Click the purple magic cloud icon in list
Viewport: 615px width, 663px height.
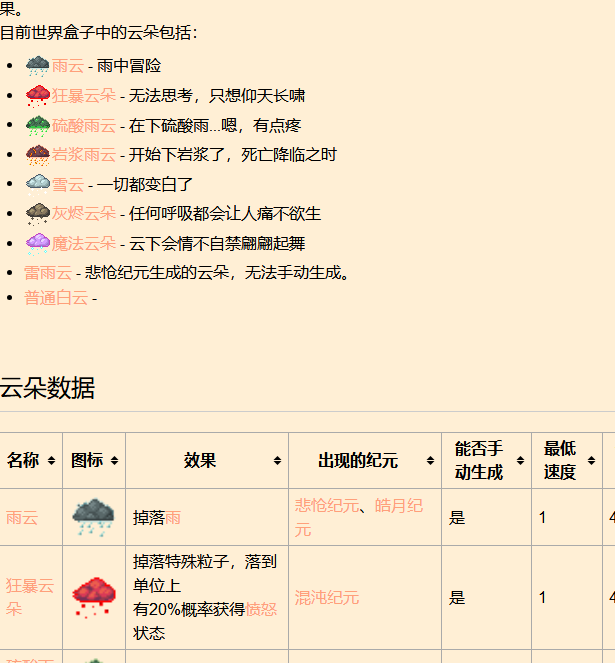click(38, 244)
